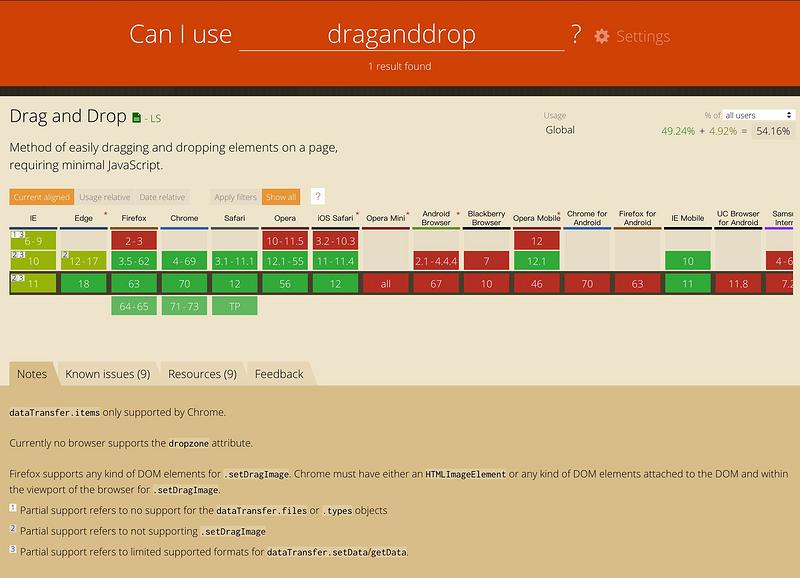Select the Firefox 64-65 cell
This screenshot has height=578, width=800.
pyautogui.click(x=134, y=306)
